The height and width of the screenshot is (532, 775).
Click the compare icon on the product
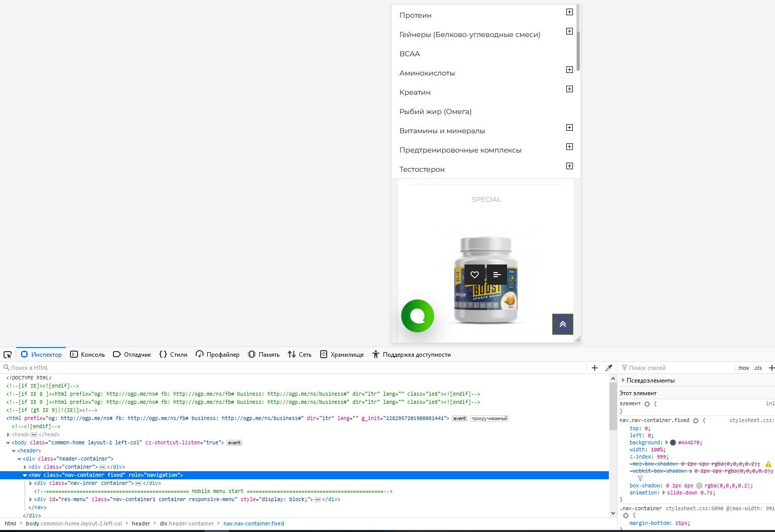[497, 275]
